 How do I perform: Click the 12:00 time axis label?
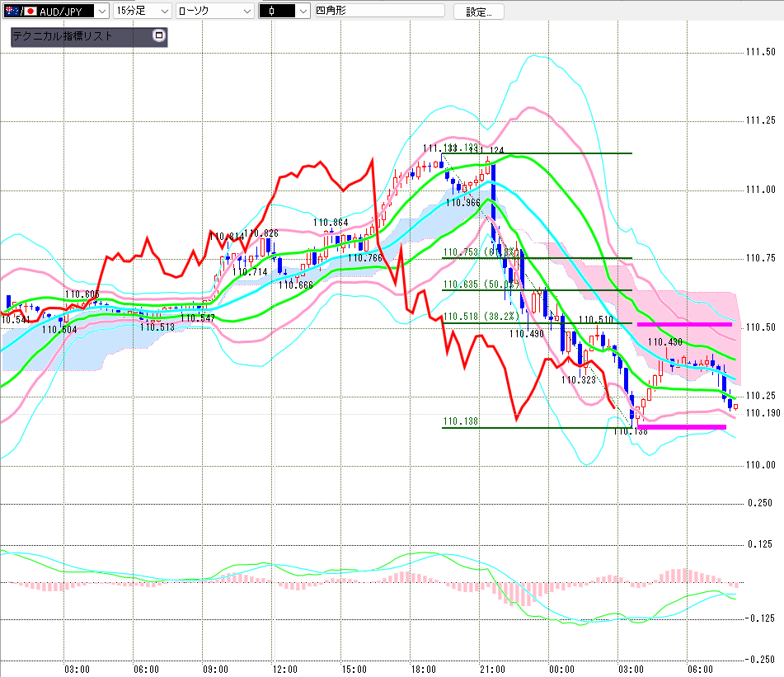click(285, 670)
